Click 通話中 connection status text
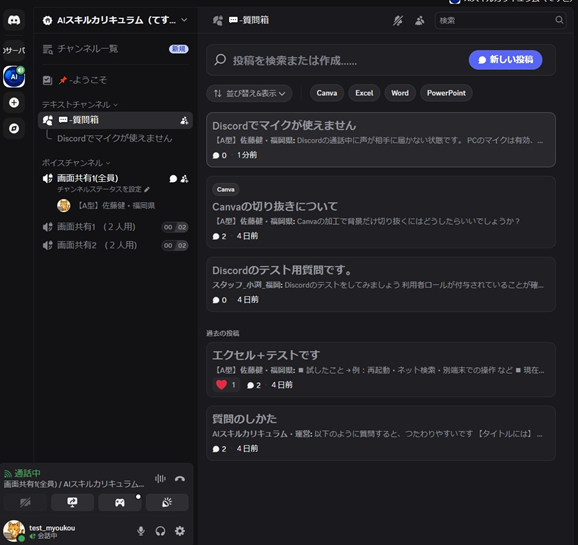The height and width of the screenshot is (545, 578). (27, 473)
